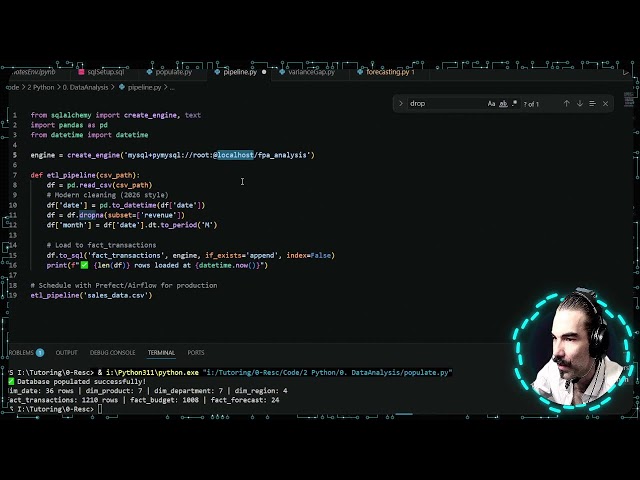Select the pipeline.py editor tab

[x=240, y=72]
